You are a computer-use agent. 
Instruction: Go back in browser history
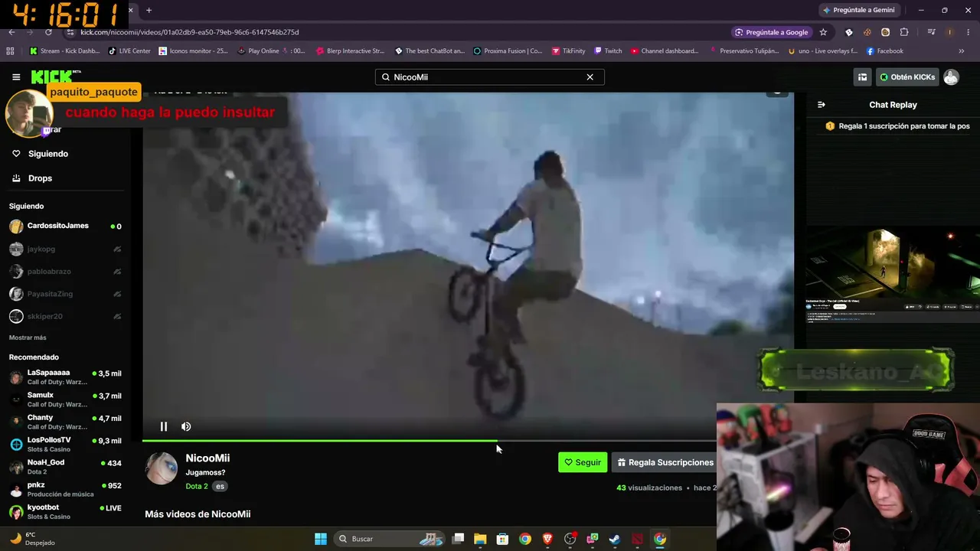coord(11,32)
